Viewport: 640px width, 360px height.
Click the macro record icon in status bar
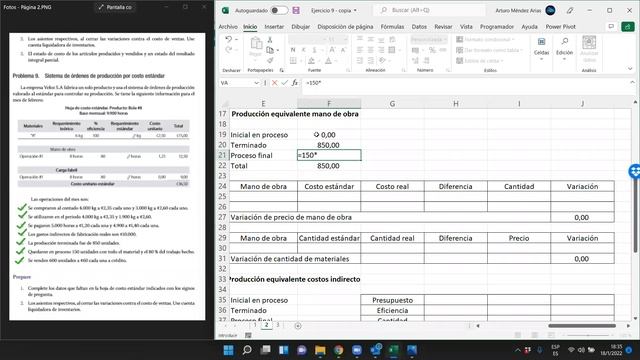point(248,335)
